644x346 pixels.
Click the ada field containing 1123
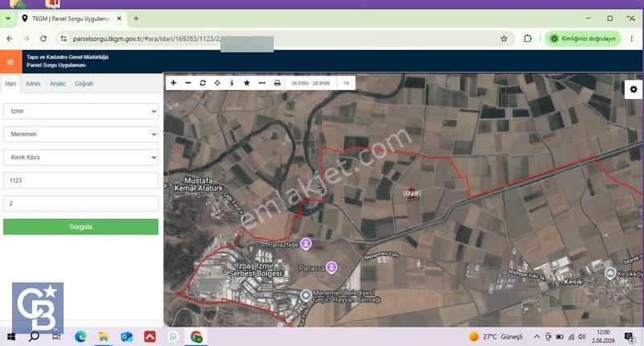[80, 180]
